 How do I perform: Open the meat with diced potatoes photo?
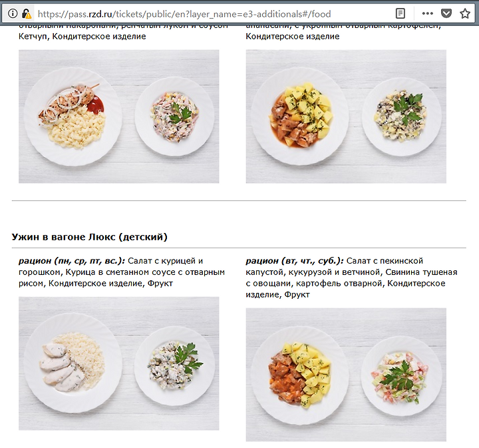pyautogui.click(x=346, y=116)
